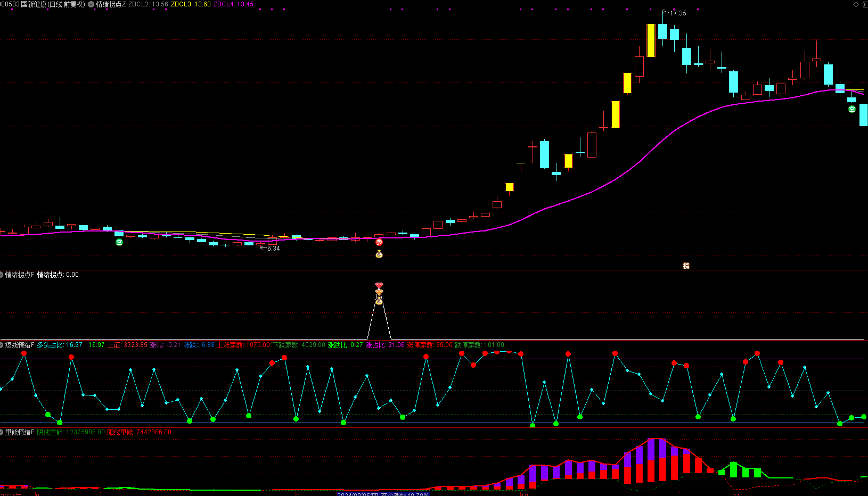Click the 上证: 3323.85 value
The width and height of the screenshot is (868, 496).
(128, 345)
